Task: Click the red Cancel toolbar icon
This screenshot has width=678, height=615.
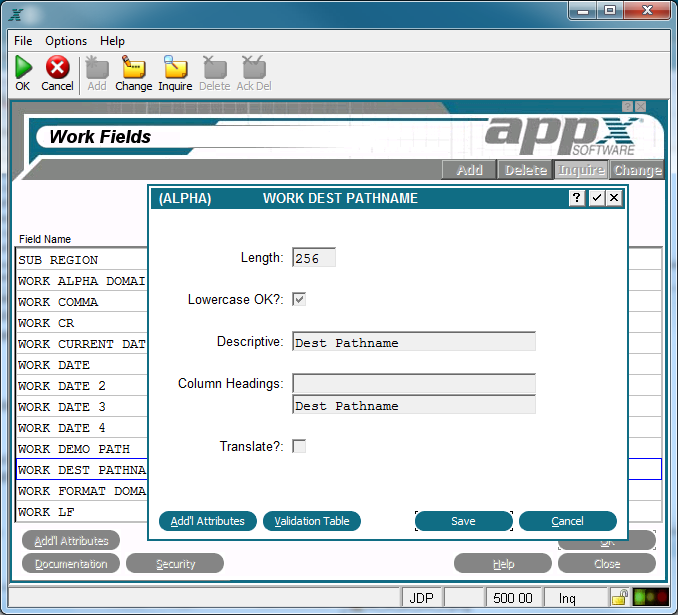Action: click(x=58, y=68)
